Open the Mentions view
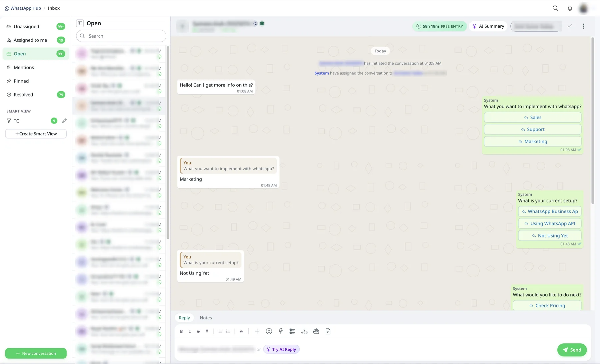 [36, 68]
